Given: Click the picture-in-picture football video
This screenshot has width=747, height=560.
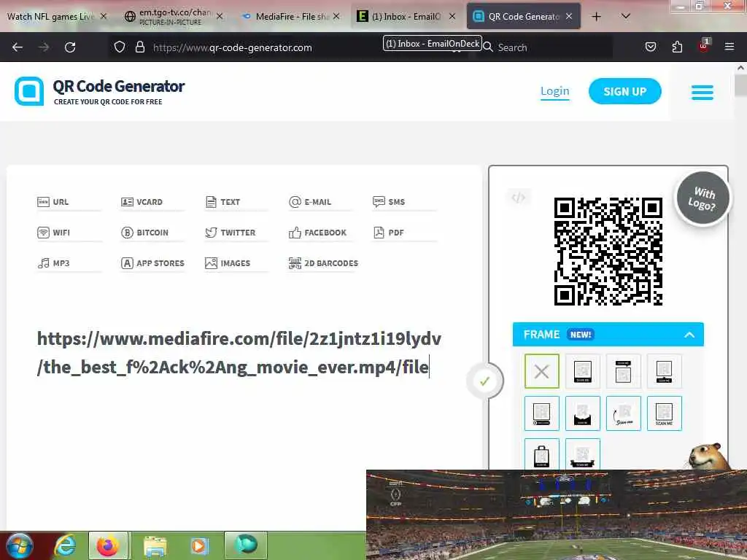Looking at the screenshot, I should (x=557, y=515).
